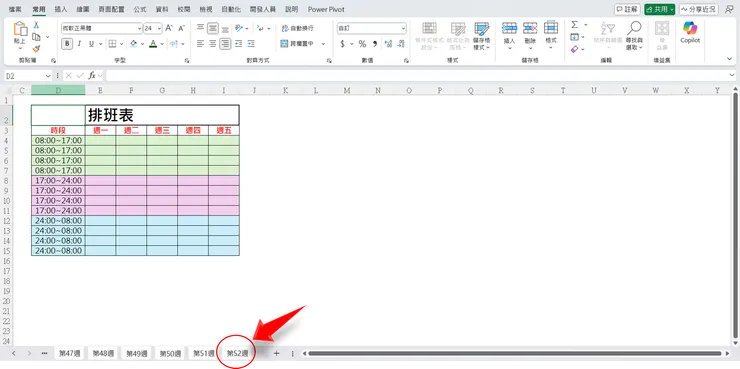Open Find and Select magnifier icon
The width and height of the screenshot is (740, 369).
tap(634, 28)
